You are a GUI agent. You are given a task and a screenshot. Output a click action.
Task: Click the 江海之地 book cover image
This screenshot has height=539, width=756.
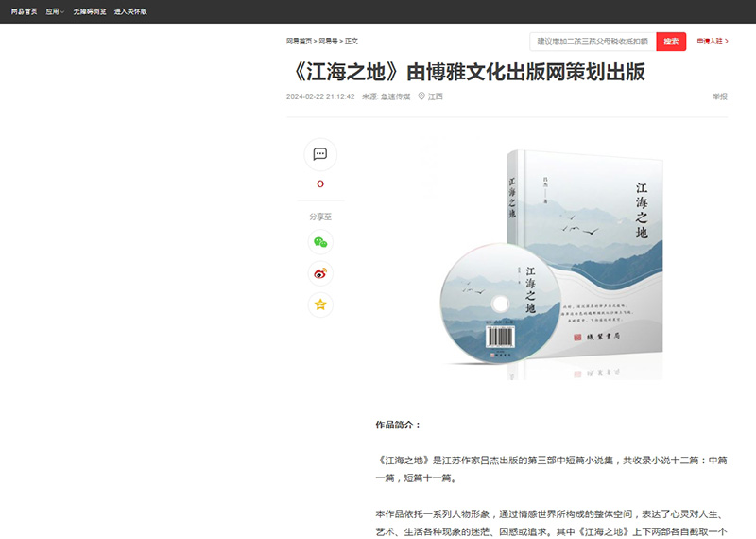[x=552, y=263]
